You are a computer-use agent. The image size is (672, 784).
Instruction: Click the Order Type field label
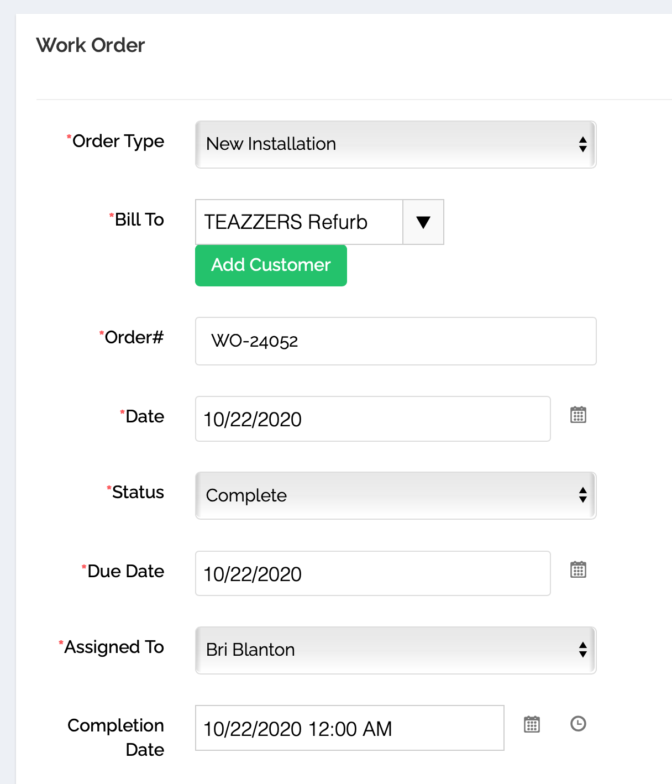coord(118,142)
